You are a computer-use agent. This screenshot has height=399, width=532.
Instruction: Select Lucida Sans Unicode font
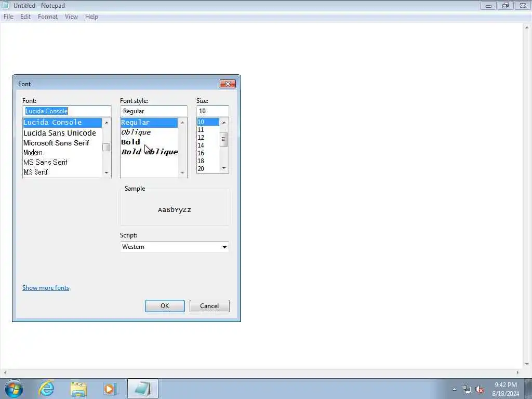(62, 133)
